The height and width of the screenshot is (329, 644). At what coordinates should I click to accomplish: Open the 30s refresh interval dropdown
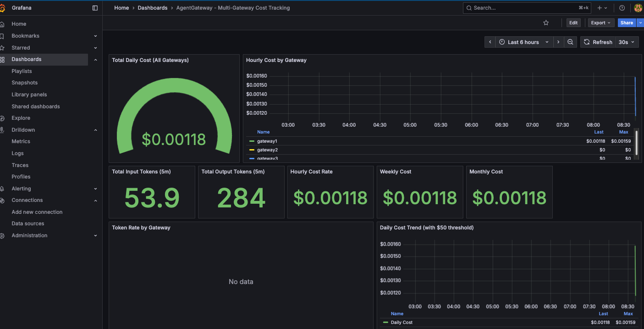(x=627, y=42)
